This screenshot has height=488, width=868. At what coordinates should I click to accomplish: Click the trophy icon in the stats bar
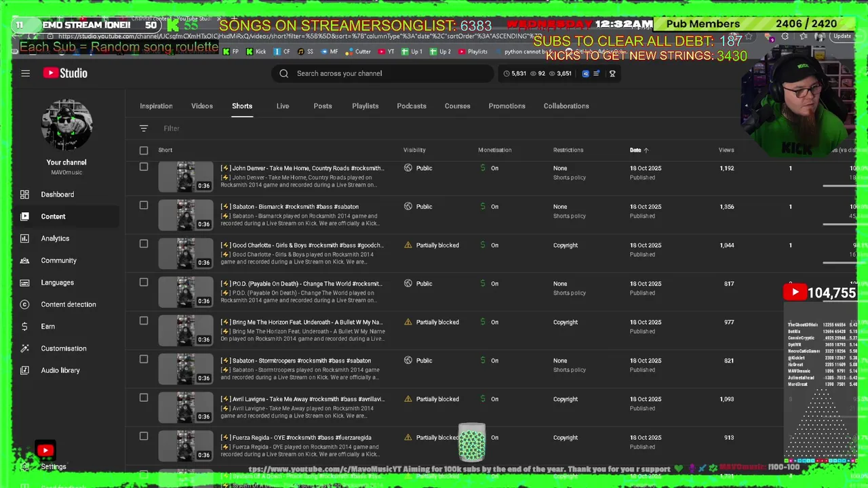click(612, 73)
